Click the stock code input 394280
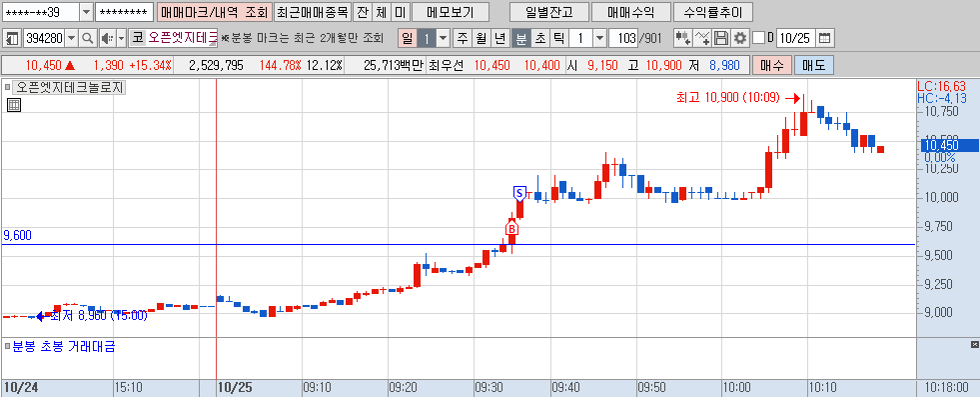Image resolution: width=980 pixels, height=397 pixels. click(44, 38)
